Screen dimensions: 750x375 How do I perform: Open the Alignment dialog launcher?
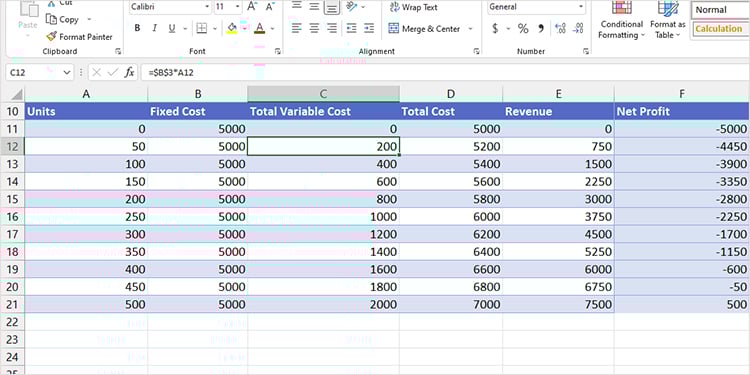coord(476,51)
